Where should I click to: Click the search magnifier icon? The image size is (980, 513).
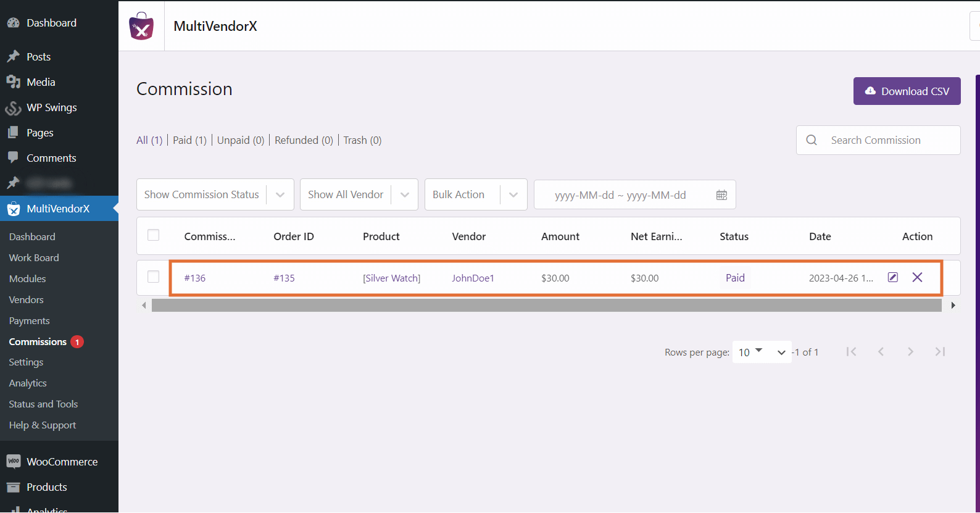click(812, 140)
